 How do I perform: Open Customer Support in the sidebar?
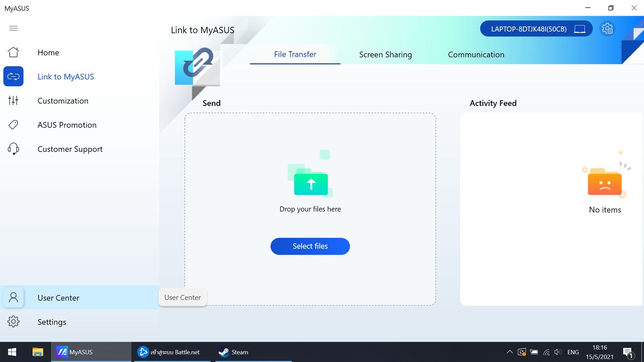tap(70, 149)
